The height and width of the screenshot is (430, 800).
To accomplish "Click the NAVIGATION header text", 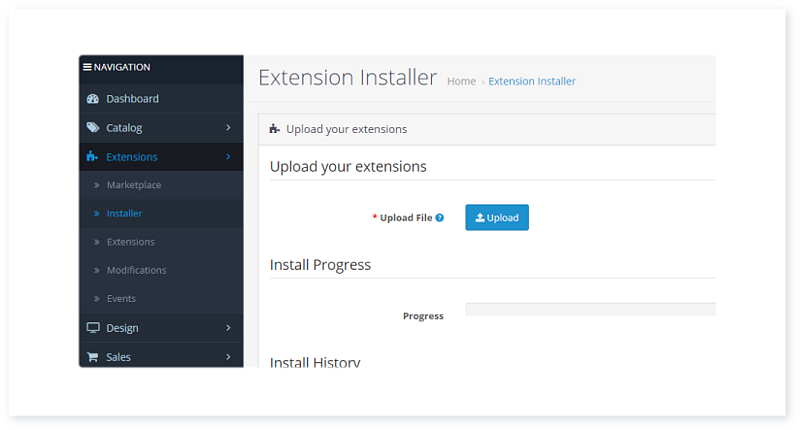I will [122, 67].
